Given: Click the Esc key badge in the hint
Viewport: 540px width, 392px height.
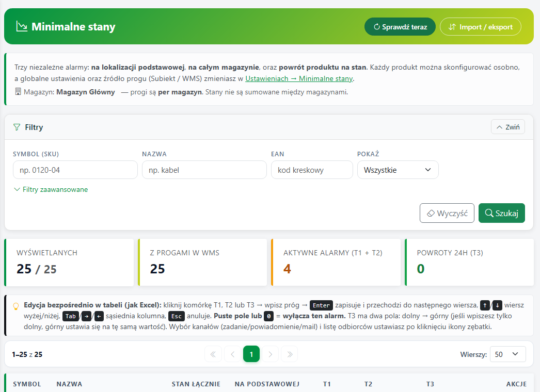Looking at the screenshot, I should click(x=177, y=316).
